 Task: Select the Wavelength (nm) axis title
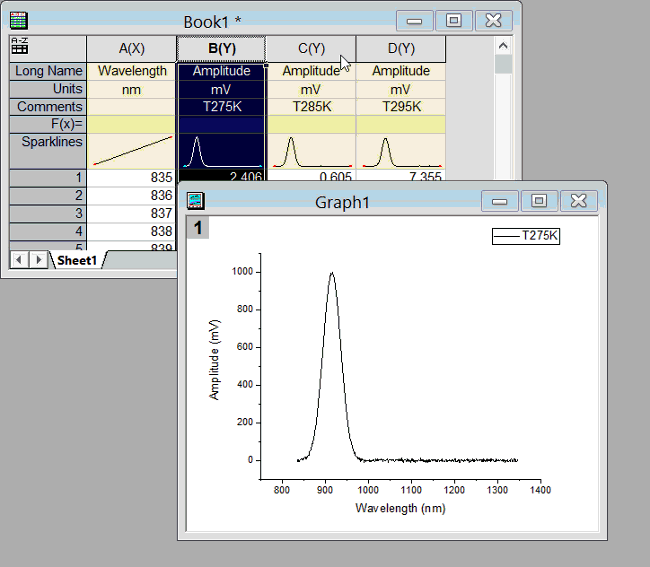(400, 508)
